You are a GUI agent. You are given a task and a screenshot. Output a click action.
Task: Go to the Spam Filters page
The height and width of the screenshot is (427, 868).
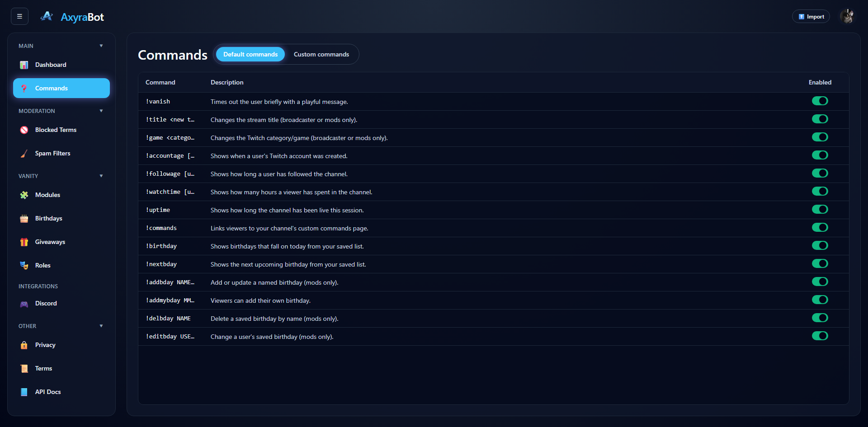coord(61,153)
